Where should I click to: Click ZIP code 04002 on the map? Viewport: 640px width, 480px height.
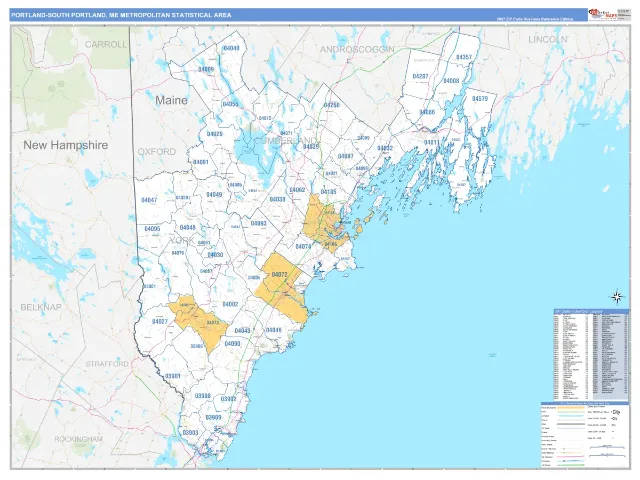(x=230, y=304)
